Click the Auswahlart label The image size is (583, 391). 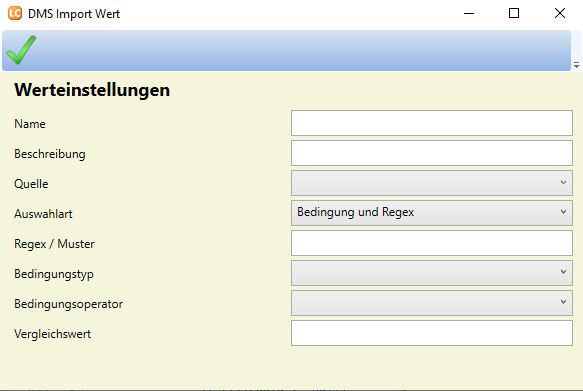(43, 214)
